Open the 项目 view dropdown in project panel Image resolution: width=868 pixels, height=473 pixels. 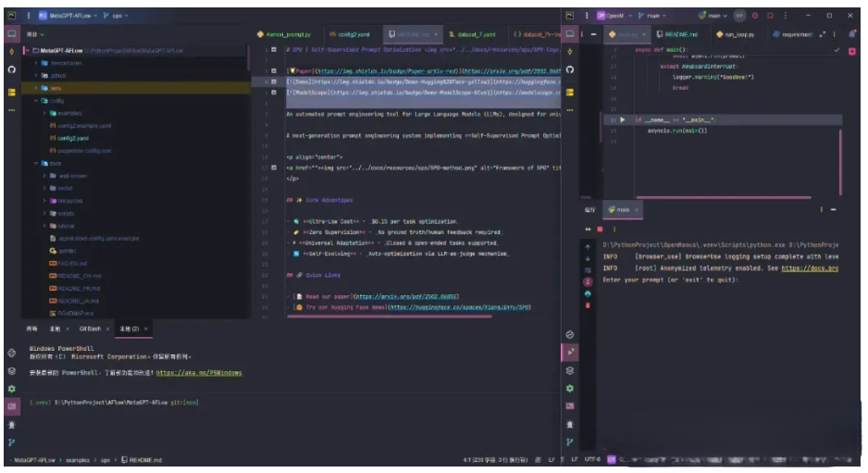click(x=35, y=34)
